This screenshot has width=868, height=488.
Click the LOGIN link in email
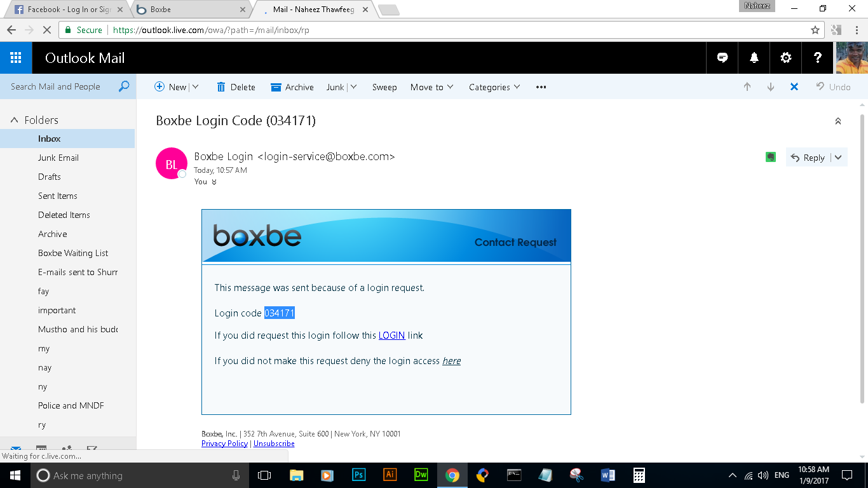click(391, 335)
